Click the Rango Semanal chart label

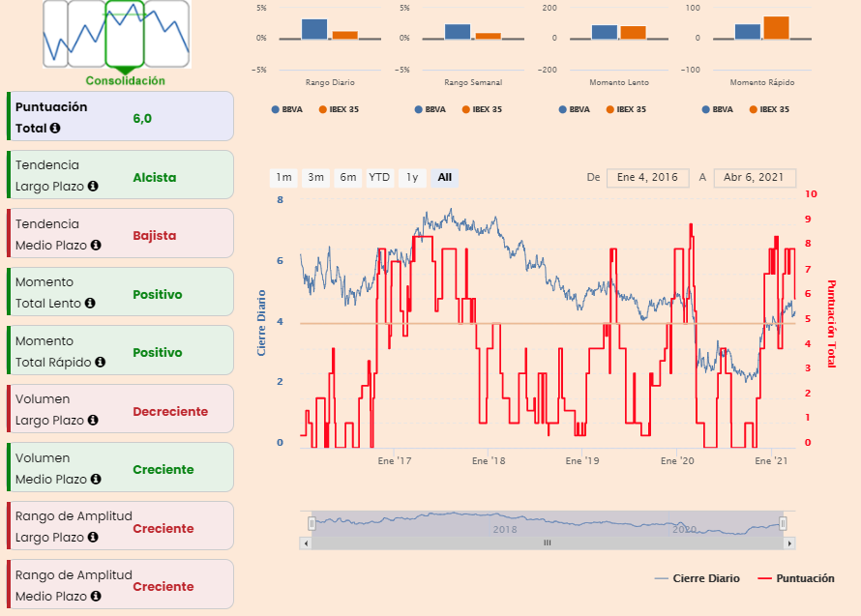[473, 82]
